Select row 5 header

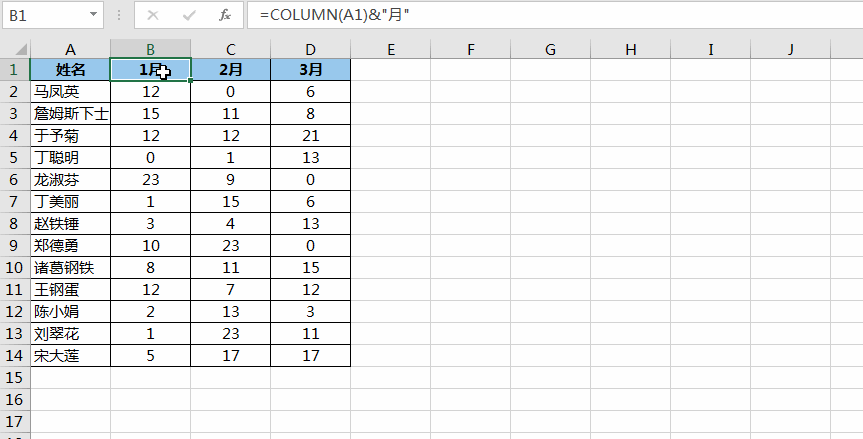[x=15, y=158]
